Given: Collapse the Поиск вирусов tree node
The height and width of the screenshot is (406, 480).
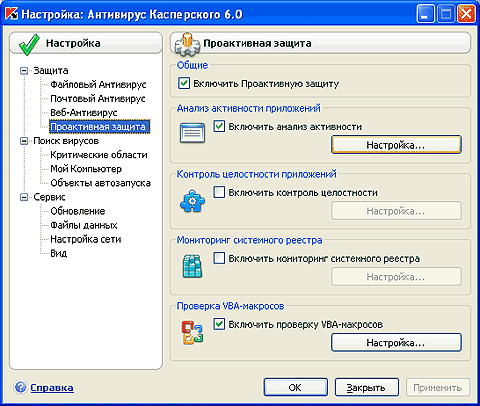Looking at the screenshot, I should (x=24, y=141).
